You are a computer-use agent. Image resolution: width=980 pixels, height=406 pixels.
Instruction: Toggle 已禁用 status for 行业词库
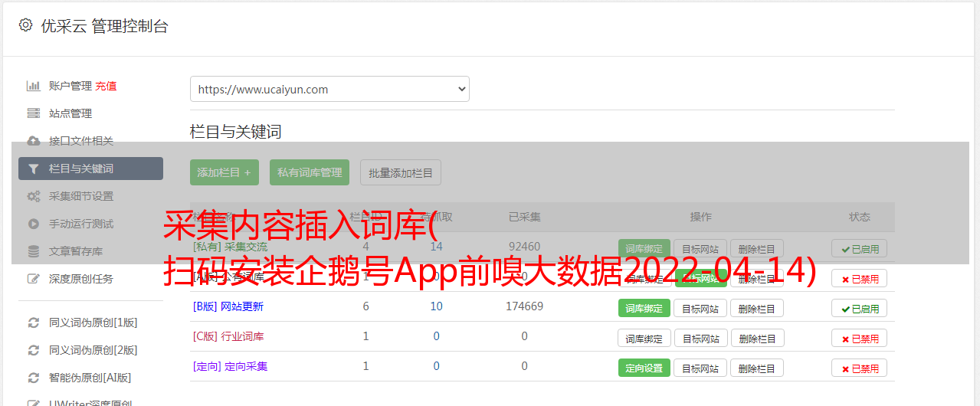(860, 338)
